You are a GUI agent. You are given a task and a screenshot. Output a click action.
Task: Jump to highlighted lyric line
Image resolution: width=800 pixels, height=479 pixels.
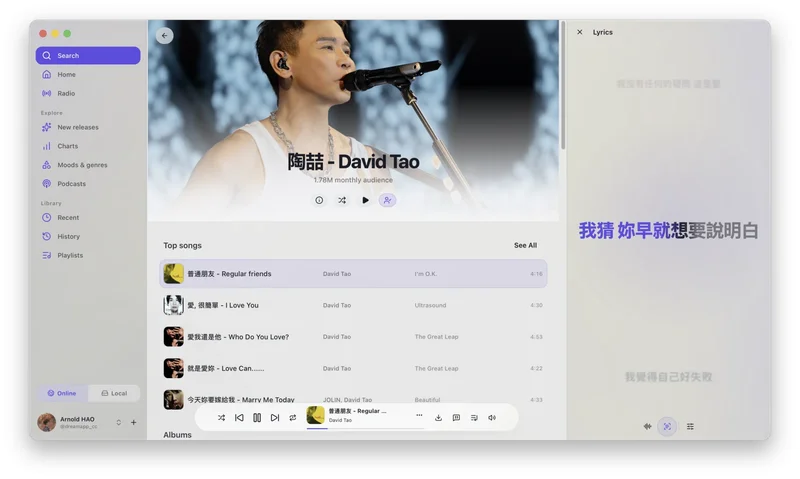pyautogui.click(x=668, y=231)
